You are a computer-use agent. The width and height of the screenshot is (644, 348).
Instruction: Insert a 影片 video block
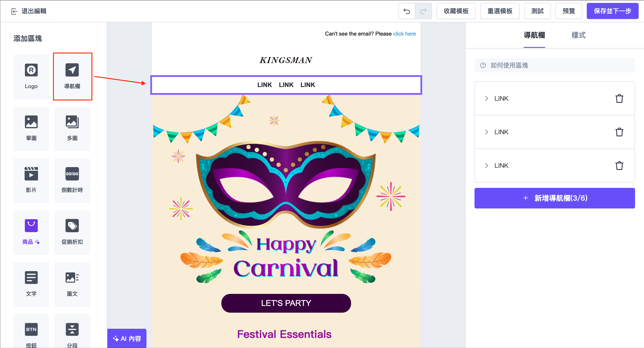tap(31, 180)
